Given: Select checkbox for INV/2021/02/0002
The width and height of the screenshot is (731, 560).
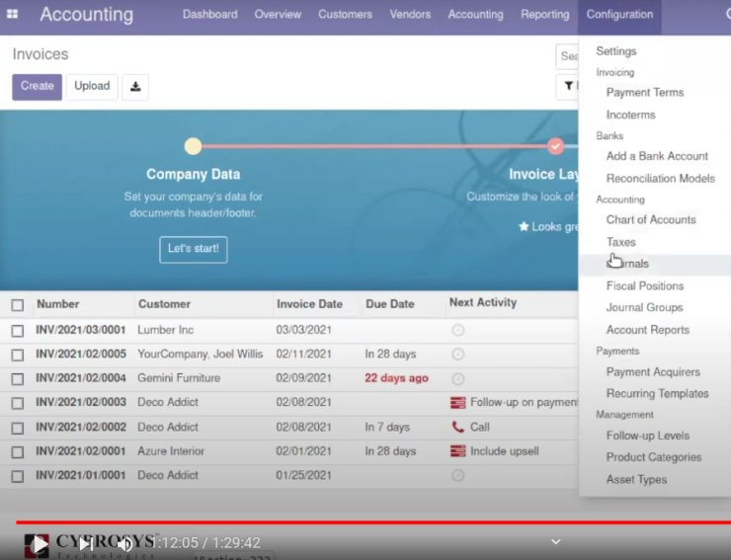Looking at the screenshot, I should [x=18, y=428].
